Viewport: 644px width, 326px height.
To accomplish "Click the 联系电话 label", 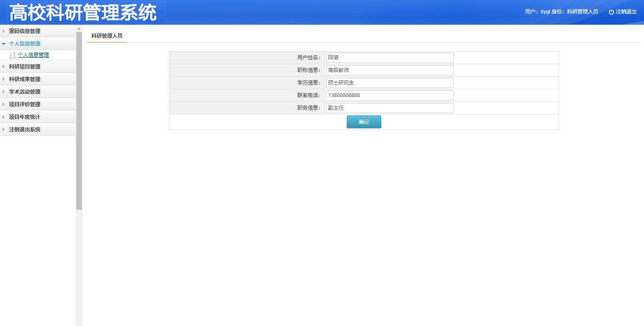I will (x=309, y=95).
